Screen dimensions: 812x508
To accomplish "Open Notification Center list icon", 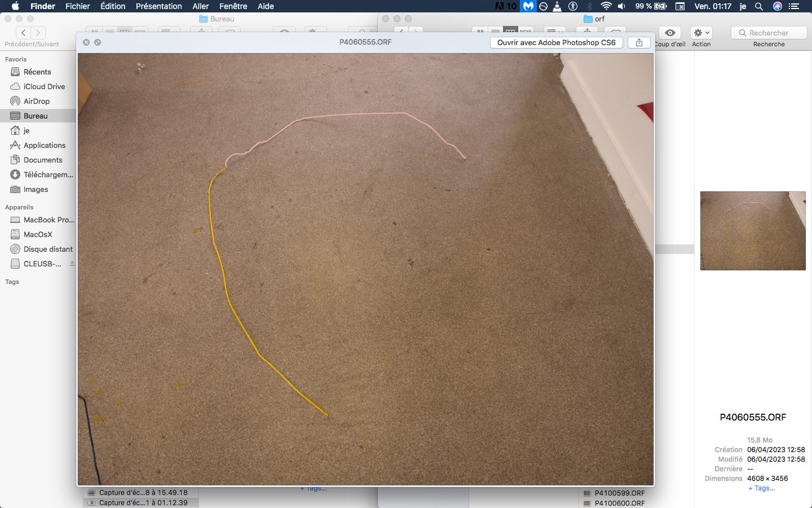I will tap(795, 6).
